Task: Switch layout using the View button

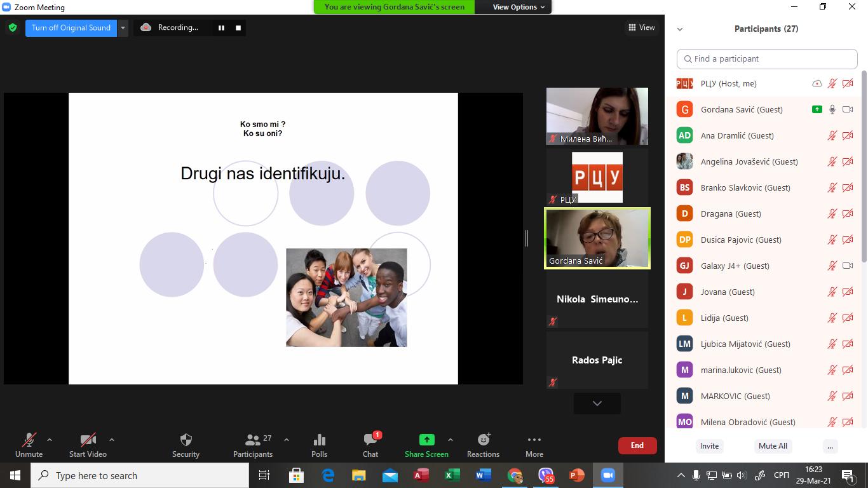Action: click(641, 27)
